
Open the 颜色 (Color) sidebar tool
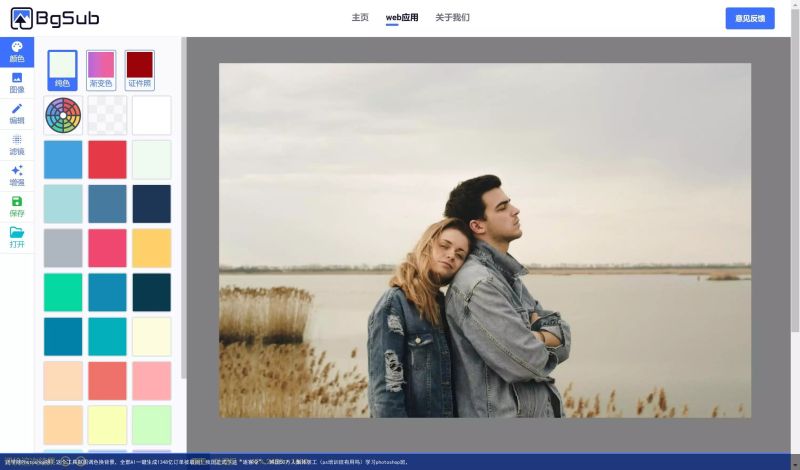(x=17, y=52)
